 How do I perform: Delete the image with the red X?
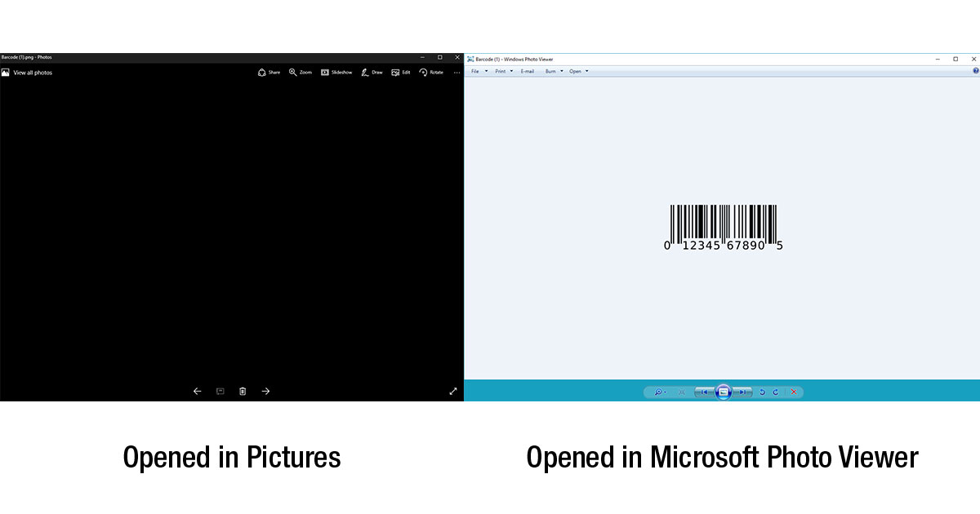(x=794, y=392)
